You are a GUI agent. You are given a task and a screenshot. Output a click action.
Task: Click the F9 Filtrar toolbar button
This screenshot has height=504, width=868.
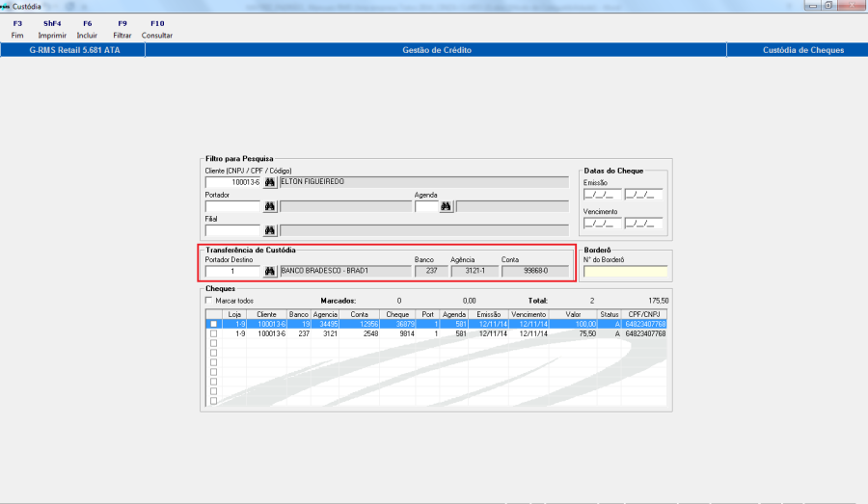pyautogui.click(x=122, y=29)
